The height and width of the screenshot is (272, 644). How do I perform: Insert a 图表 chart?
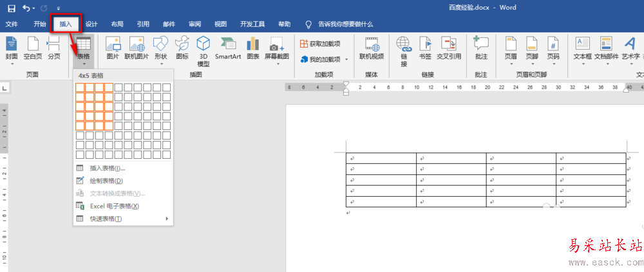[253, 48]
